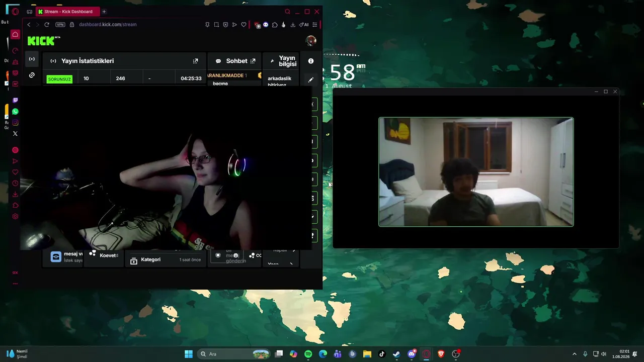This screenshot has width=644, height=362.
Task: Pop out the Sohbet chat panel
Action: (253, 61)
